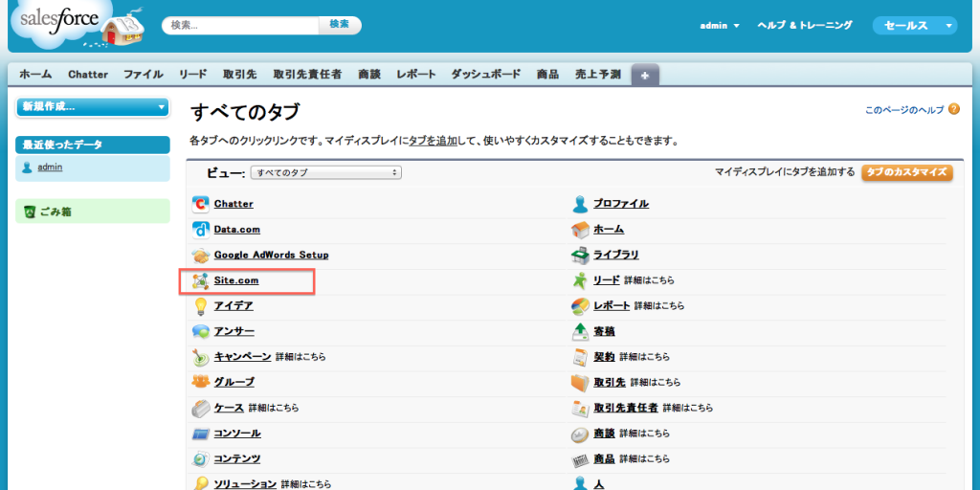
Task: Click the Chatter icon in tab list
Action: pos(200,204)
